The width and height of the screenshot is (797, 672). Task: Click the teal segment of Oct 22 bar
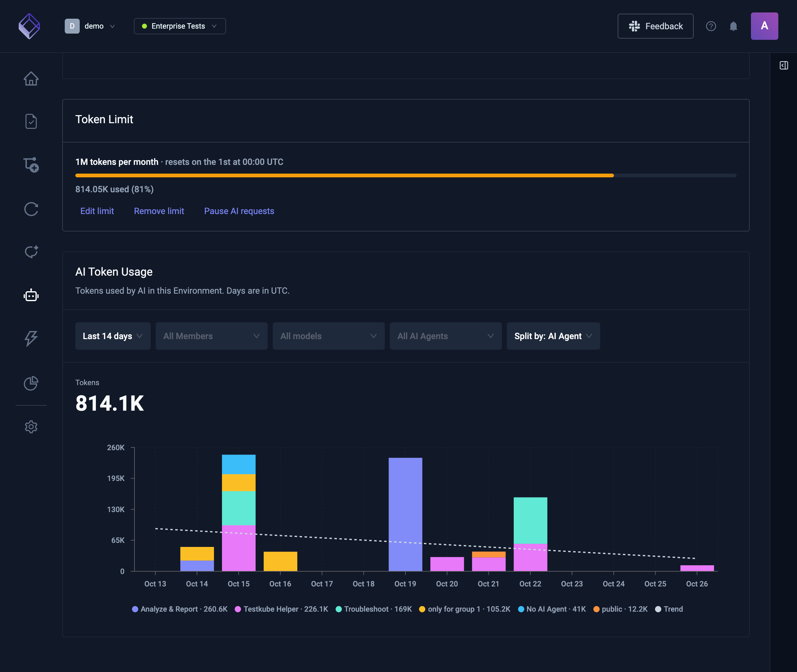530,520
